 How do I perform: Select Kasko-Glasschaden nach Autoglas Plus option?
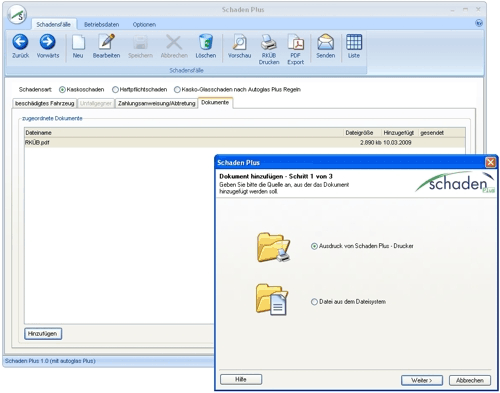click(177, 90)
